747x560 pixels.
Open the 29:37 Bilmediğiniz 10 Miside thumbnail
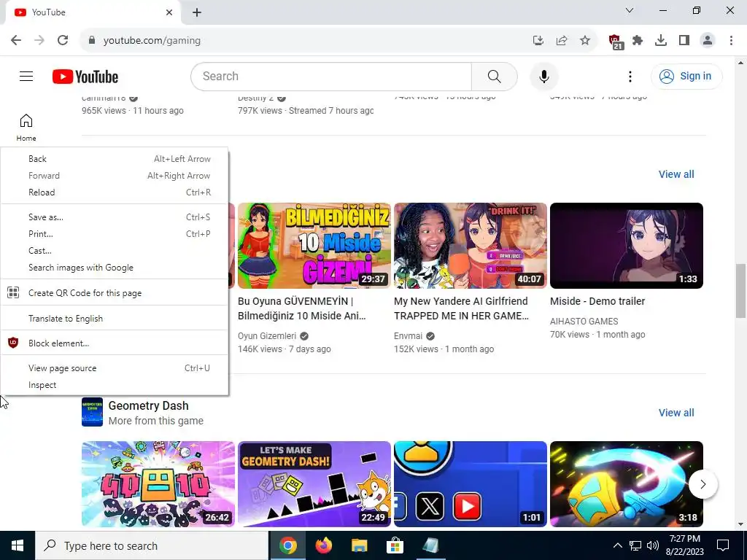314,246
